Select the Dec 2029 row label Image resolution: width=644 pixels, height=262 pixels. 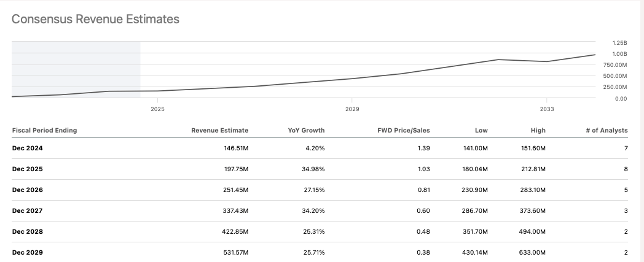click(28, 252)
